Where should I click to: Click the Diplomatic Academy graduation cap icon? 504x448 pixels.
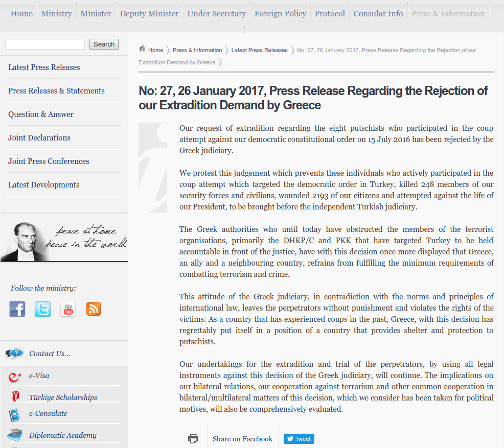click(15, 435)
